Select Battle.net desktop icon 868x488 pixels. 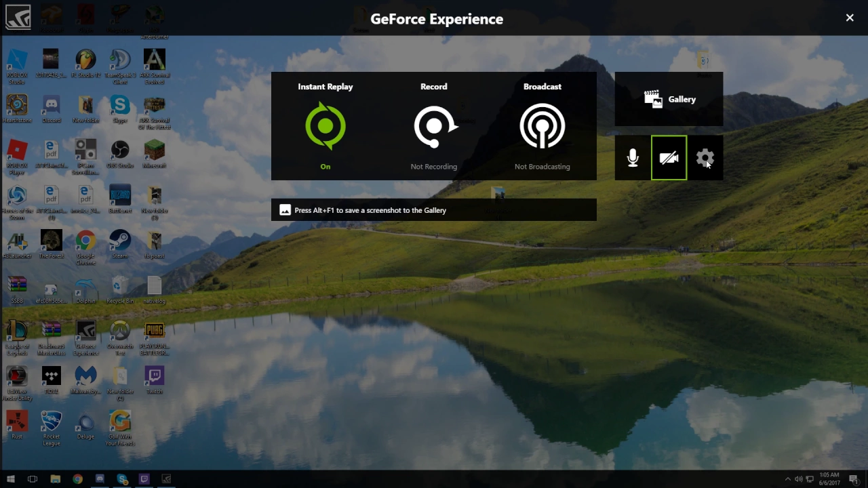pos(120,199)
